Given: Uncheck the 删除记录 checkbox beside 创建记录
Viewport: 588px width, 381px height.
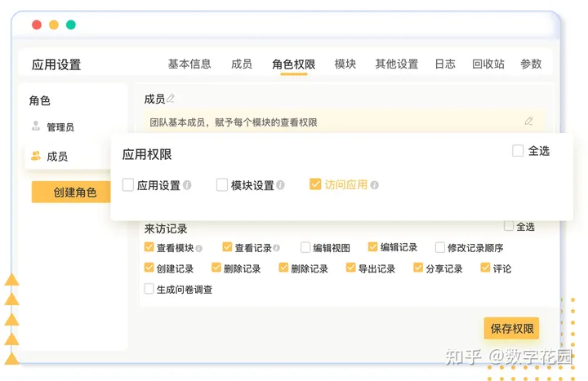Looking at the screenshot, I should [x=216, y=268].
